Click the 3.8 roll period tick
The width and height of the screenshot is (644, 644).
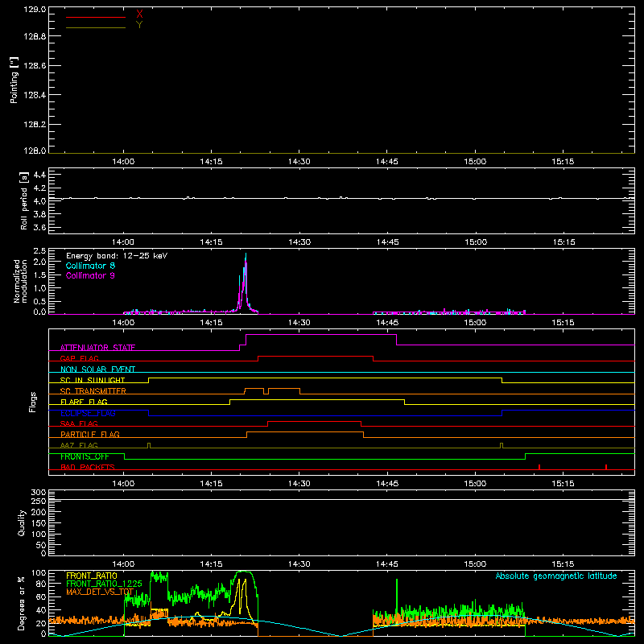pos(39,214)
